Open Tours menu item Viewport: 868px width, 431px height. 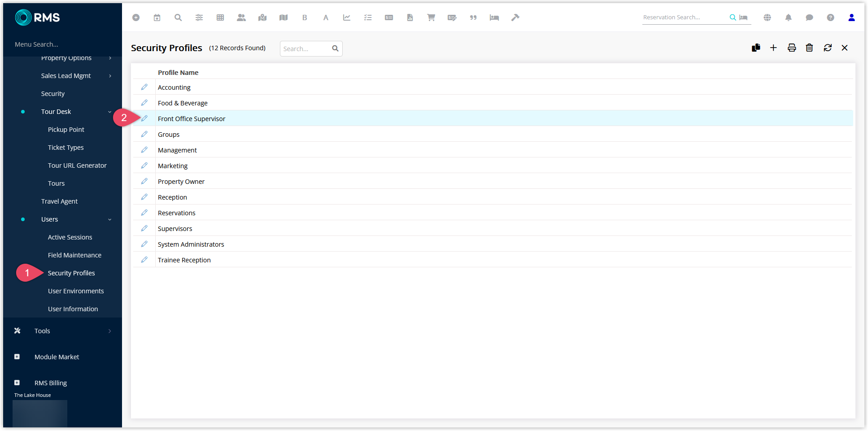pos(56,183)
